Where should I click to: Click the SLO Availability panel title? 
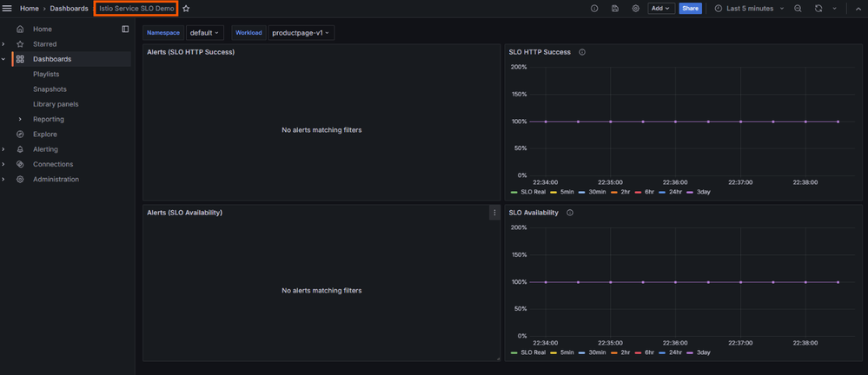(533, 213)
